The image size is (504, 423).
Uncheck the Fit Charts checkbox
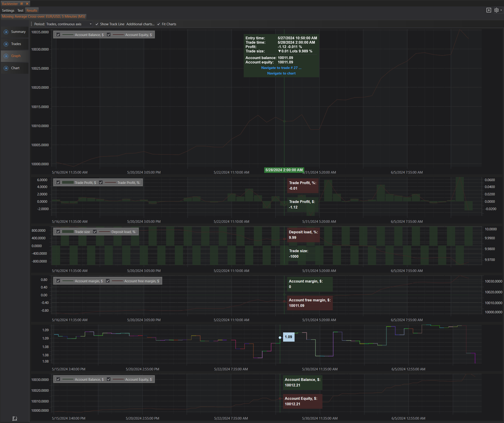(159, 24)
